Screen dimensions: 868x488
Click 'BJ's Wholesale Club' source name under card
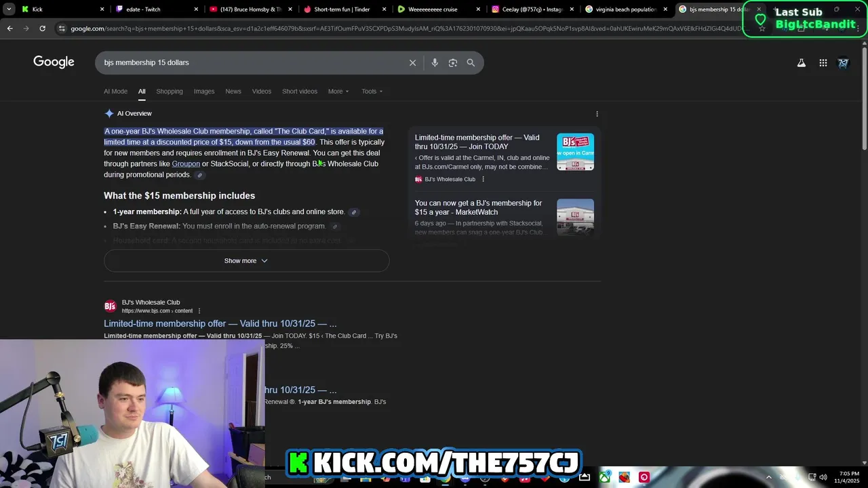(x=450, y=180)
